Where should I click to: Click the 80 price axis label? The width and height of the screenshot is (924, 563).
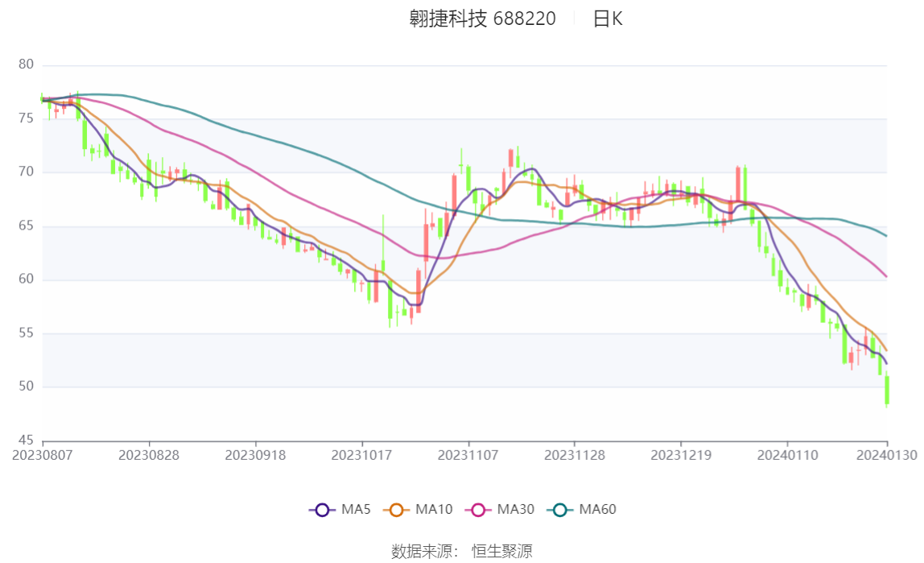(27, 64)
